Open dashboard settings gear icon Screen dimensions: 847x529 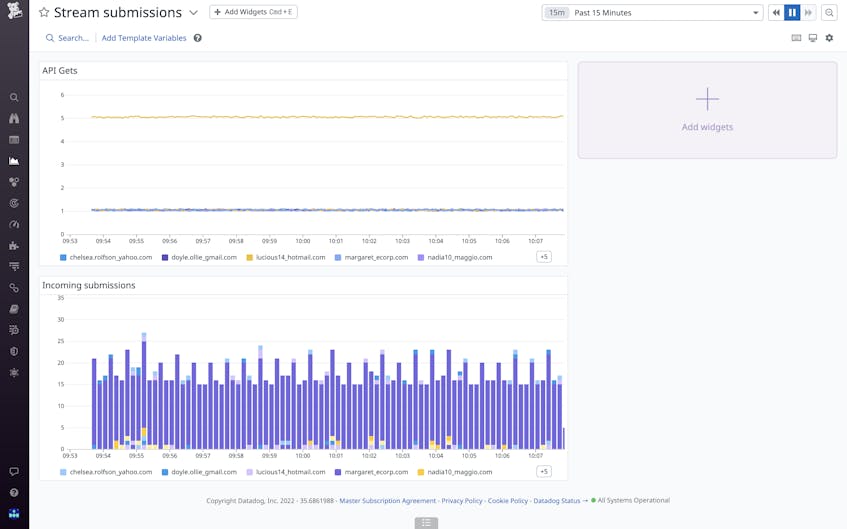pyautogui.click(x=829, y=38)
